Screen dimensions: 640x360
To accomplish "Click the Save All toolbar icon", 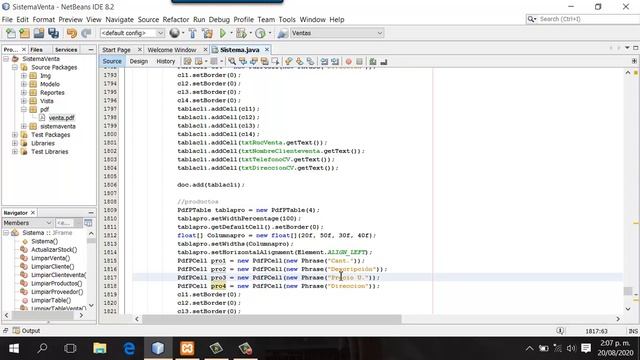I will pos(53,33).
